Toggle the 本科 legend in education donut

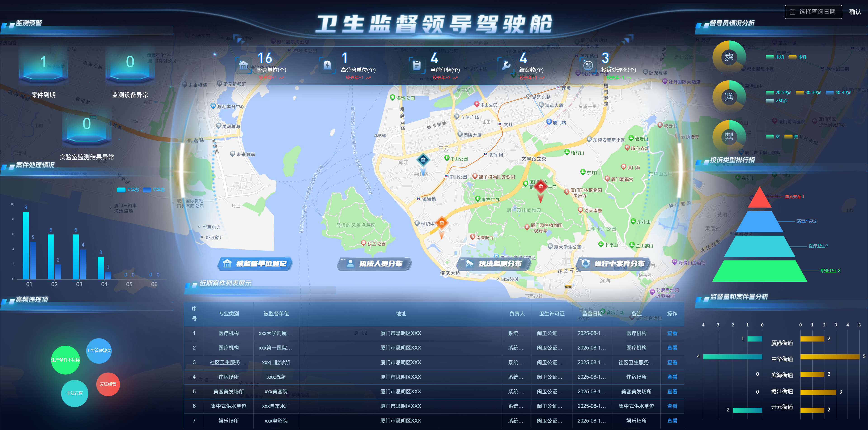click(797, 57)
